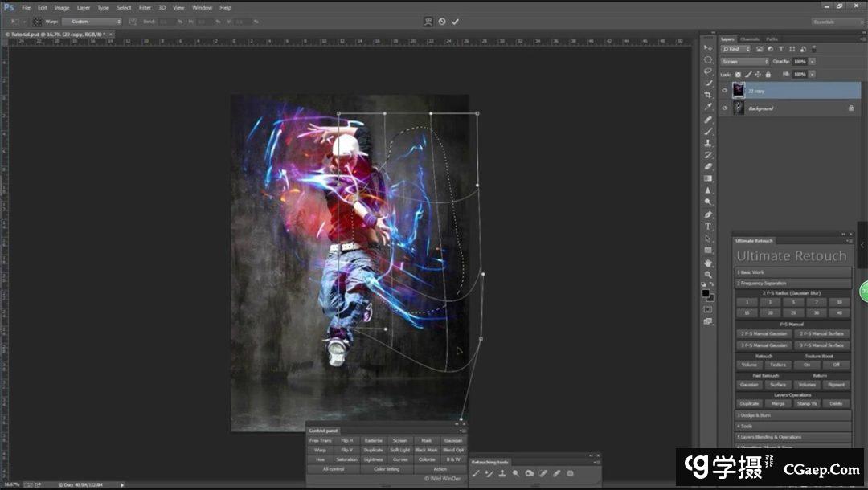This screenshot has height=490, width=868.
Task: Open the Warp style Custom dropdown
Action: pos(92,22)
